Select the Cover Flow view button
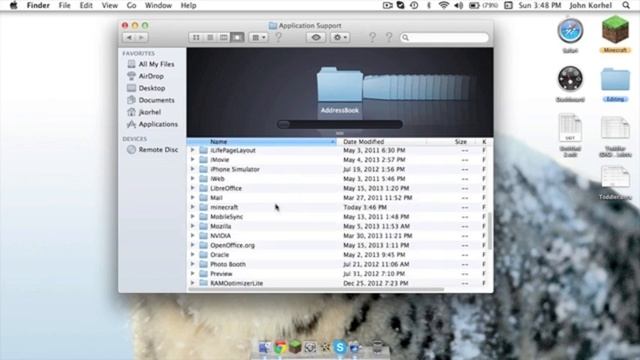Image resolution: width=640 pixels, height=360 pixels. pos(238,38)
